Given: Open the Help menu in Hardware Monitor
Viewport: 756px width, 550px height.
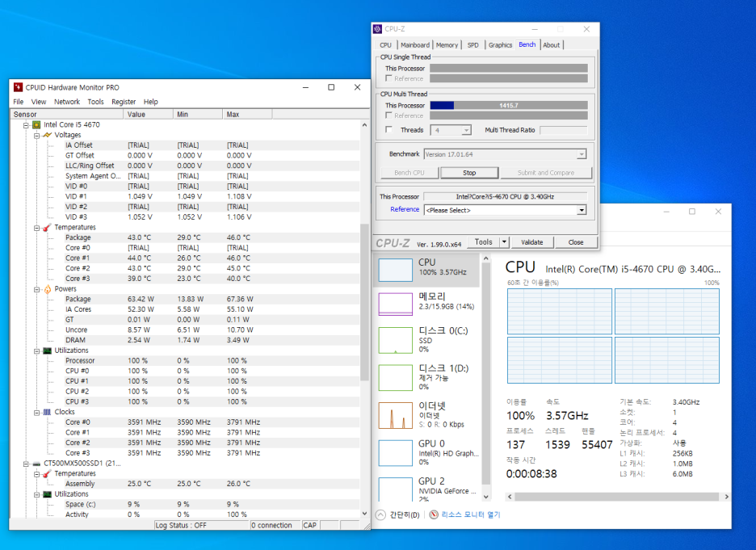Looking at the screenshot, I should click(x=150, y=102).
